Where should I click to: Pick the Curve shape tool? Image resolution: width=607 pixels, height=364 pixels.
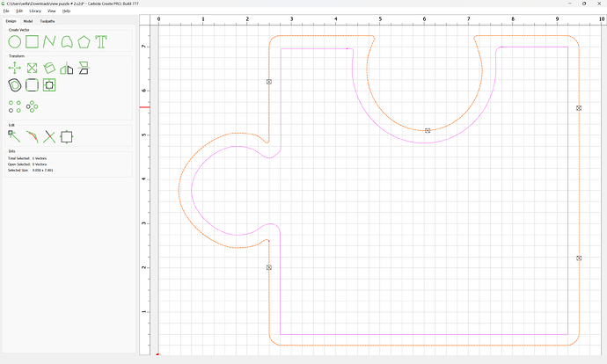(x=66, y=41)
